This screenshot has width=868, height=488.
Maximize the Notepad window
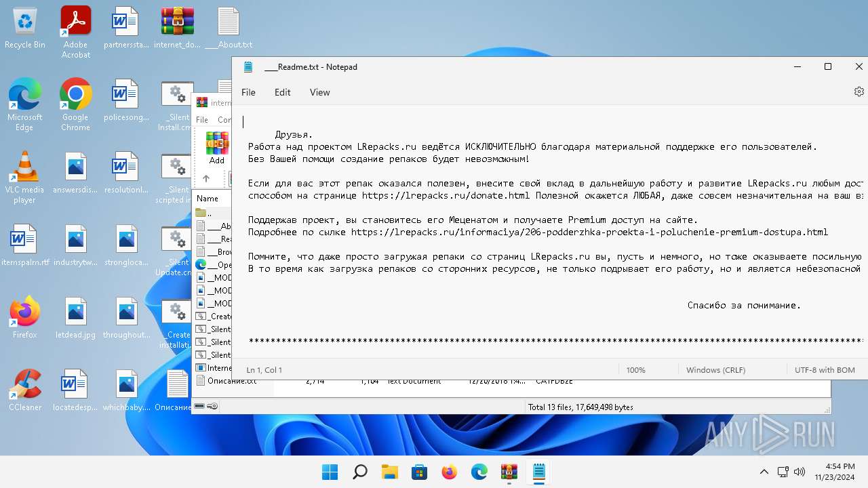click(828, 66)
